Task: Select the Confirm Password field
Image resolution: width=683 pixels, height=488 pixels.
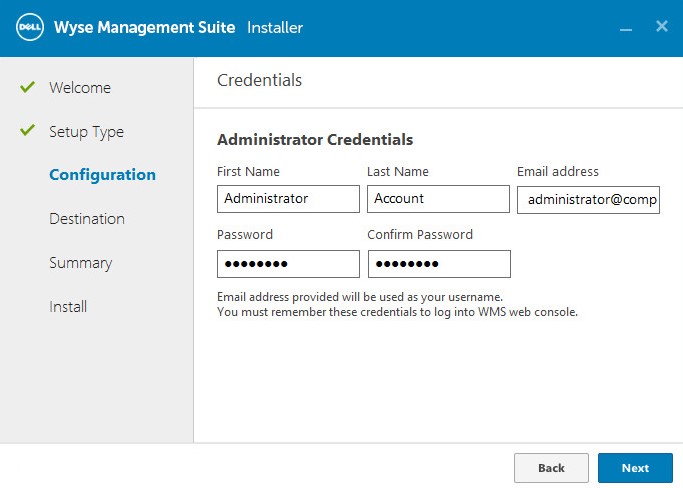Action: [438, 264]
